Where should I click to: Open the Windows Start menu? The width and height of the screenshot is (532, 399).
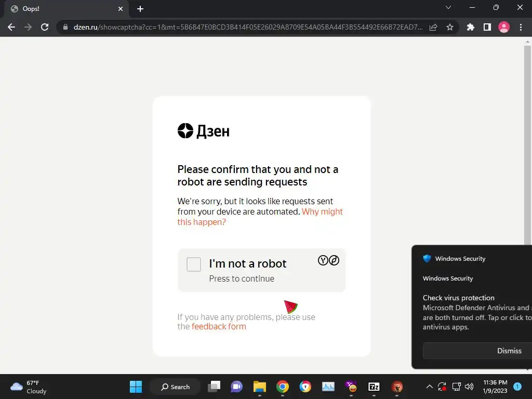click(x=136, y=387)
